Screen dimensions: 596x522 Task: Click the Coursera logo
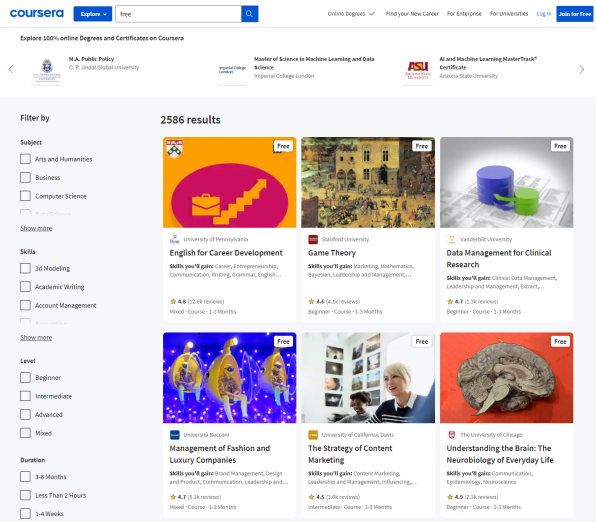coord(36,13)
